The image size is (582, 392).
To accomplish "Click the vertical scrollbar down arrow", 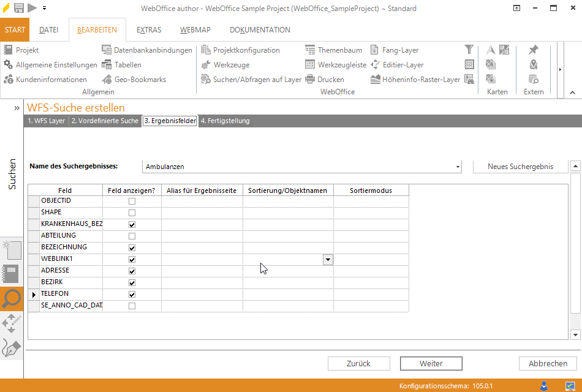I will point(575,334).
